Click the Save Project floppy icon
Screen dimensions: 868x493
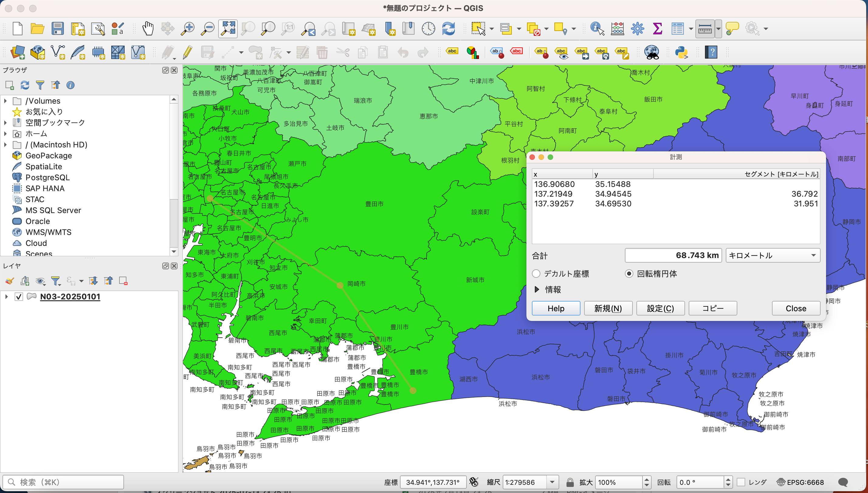pos(57,29)
